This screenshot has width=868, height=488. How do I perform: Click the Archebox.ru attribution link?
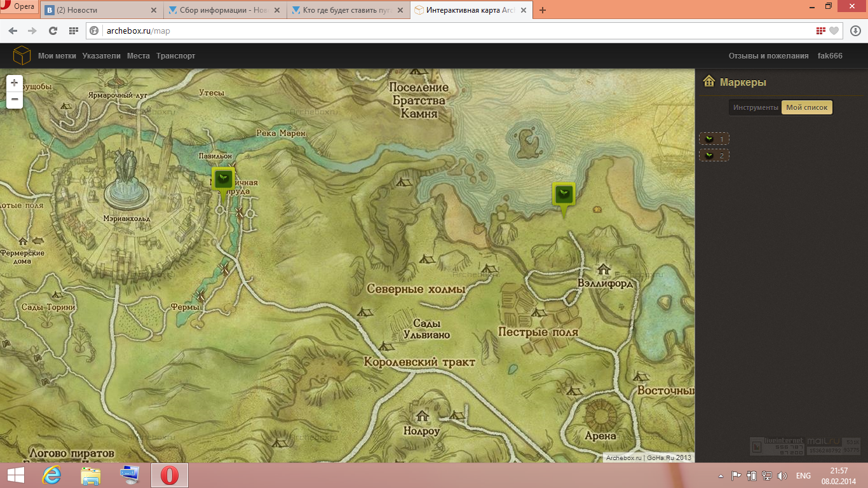624,457
